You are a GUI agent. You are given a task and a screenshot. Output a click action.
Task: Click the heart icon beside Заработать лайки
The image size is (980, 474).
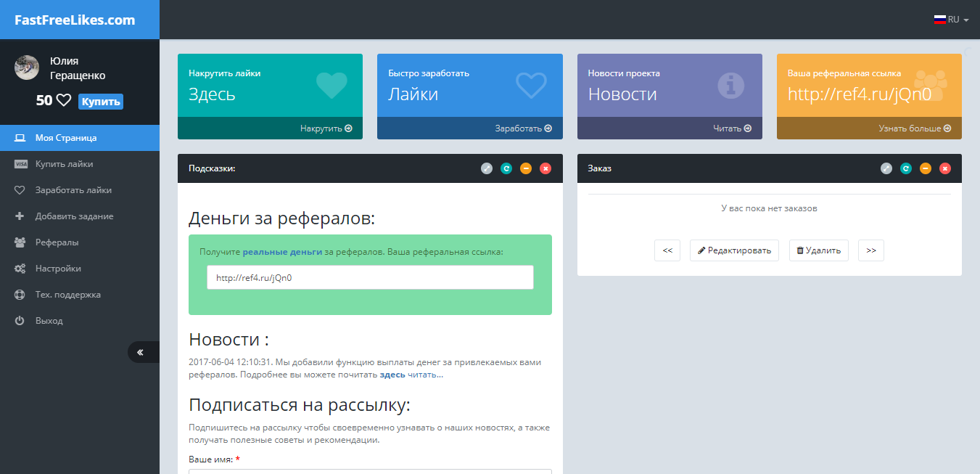20,189
